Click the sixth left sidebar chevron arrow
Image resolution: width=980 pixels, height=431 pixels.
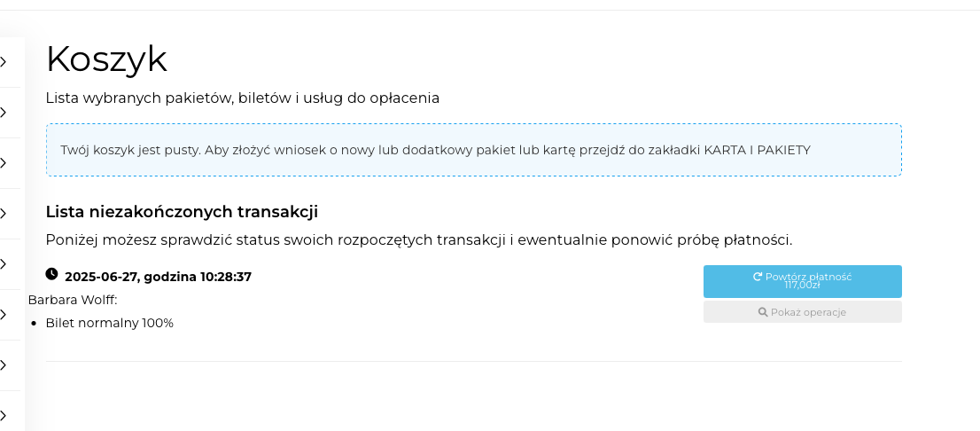click(x=4, y=315)
